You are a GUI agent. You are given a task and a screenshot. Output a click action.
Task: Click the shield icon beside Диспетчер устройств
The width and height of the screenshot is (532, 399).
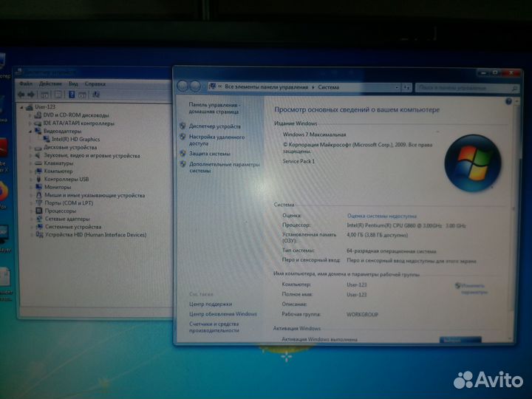coord(183,126)
